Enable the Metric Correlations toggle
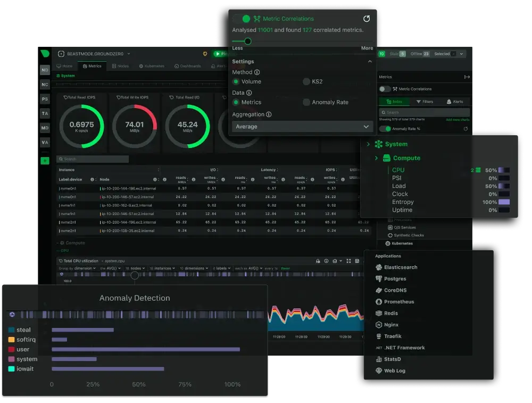Viewport: 532px width, 403px height. 385,89
